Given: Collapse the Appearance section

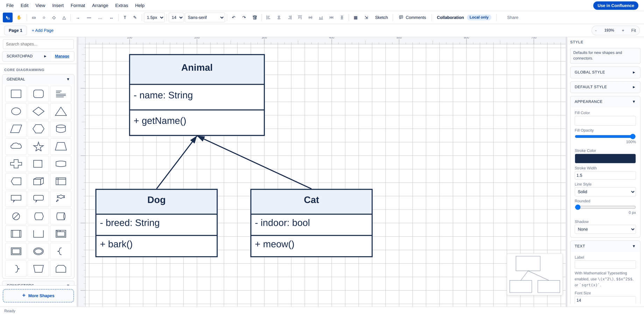Looking at the screenshot, I should click(x=605, y=101).
